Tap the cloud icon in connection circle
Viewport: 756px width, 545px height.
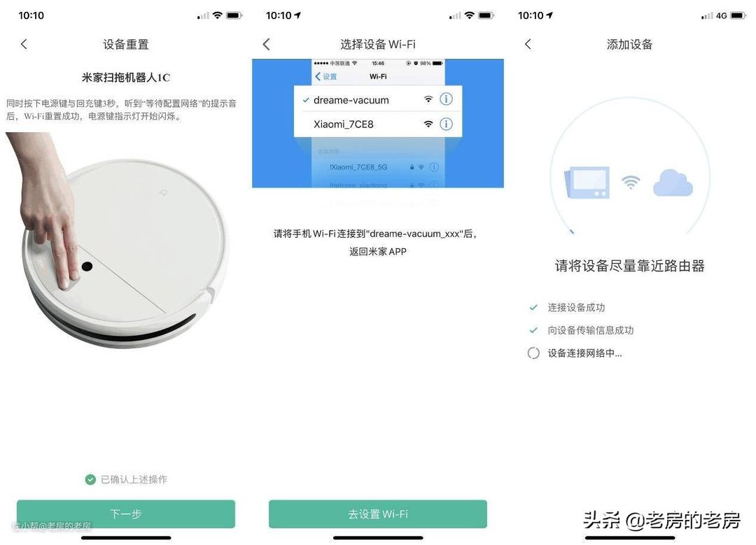tap(673, 183)
